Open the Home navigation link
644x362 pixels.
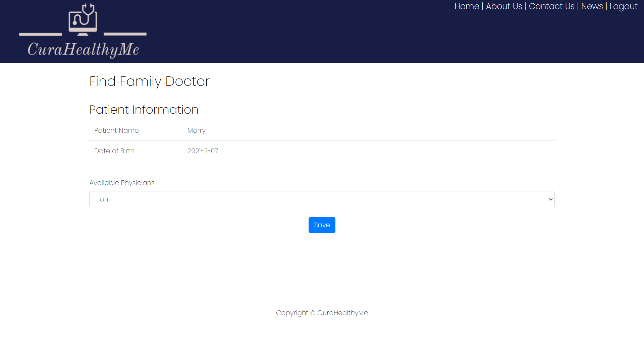click(467, 6)
